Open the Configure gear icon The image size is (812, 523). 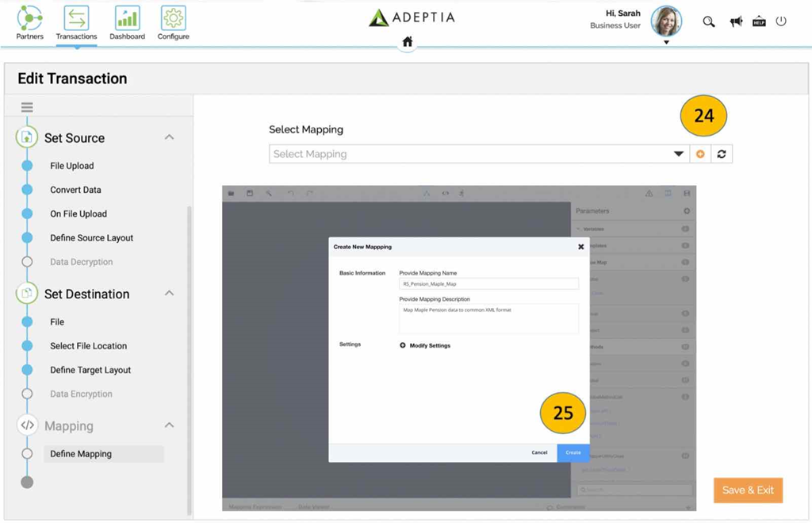click(x=173, y=19)
